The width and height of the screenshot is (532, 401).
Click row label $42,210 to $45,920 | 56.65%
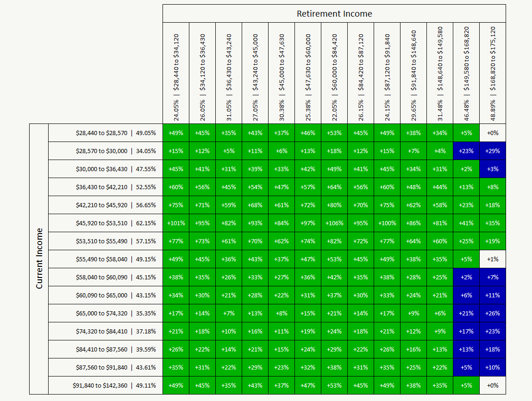click(106, 205)
